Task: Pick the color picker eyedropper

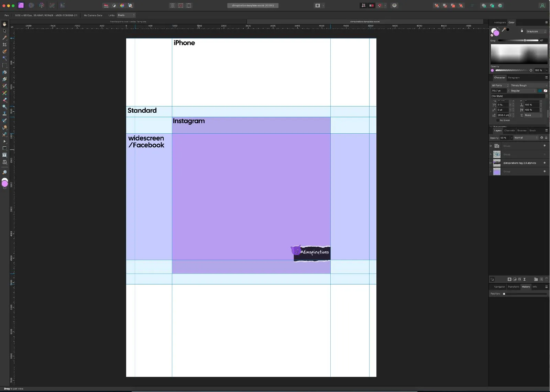Action: click(504, 30)
